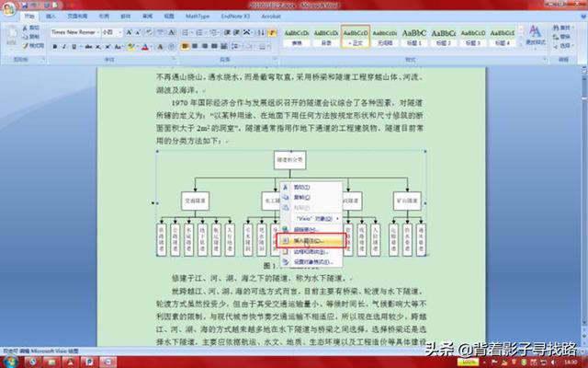Image resolution: width=588 pixels, height=368 pixels.
Task: Apply the No Spacing style
Action: pos(385,37)
